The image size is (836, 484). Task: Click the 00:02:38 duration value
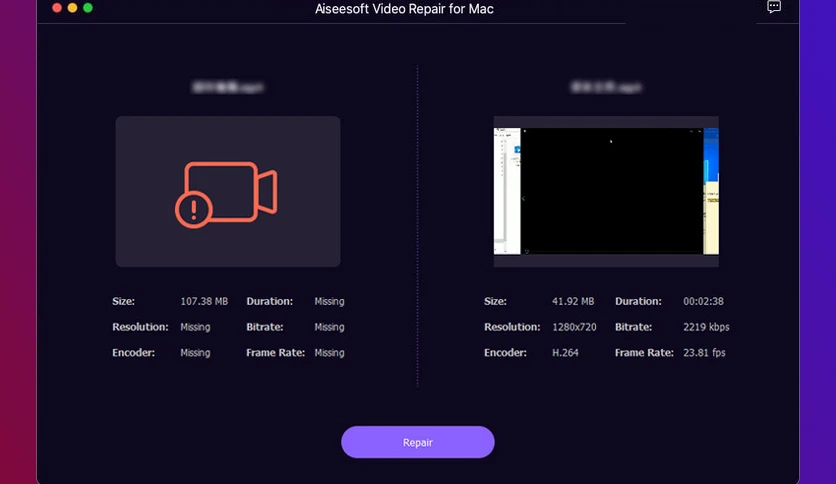[x=703, y=301]
